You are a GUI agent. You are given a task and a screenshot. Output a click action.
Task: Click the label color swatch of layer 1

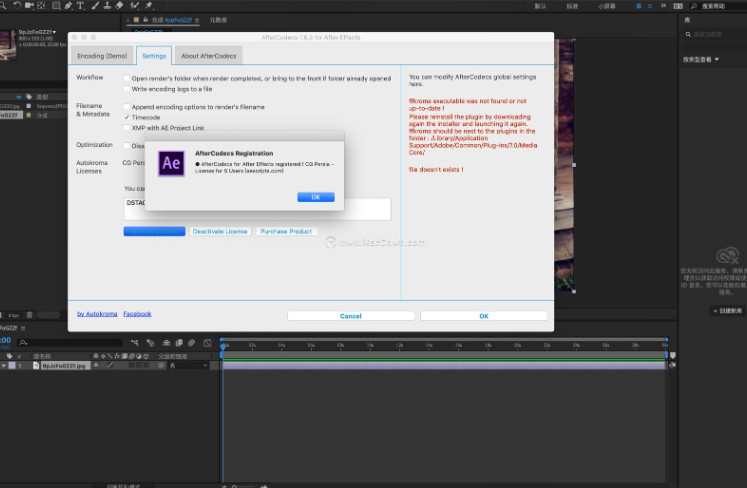[12, 366]
